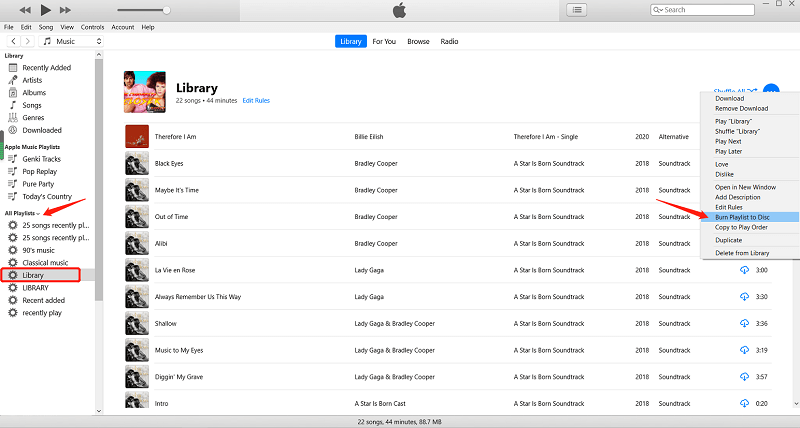Download Intro via cloud icon
800x428 pixels.
pyautogui.click(x=744, y=403)
